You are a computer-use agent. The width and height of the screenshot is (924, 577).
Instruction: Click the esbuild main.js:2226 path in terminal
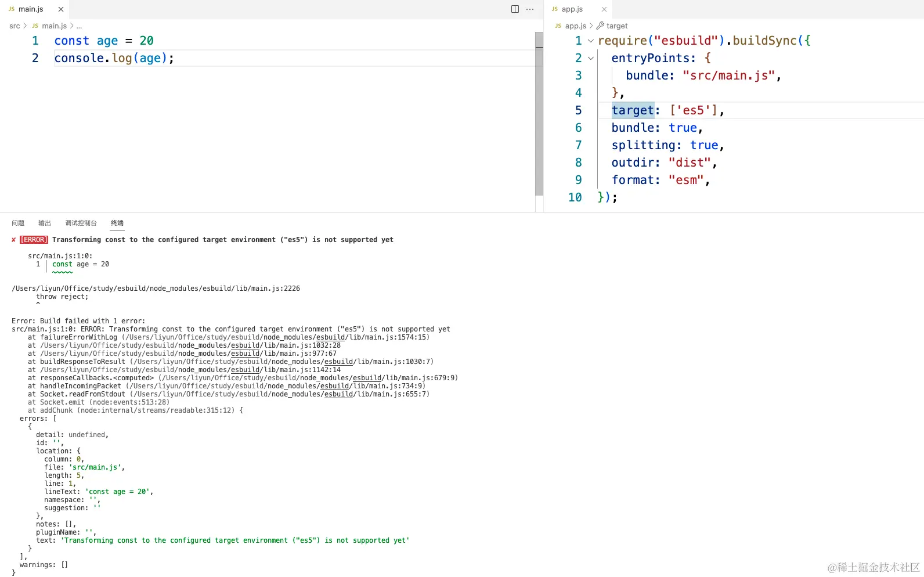[x=156, y=288]
